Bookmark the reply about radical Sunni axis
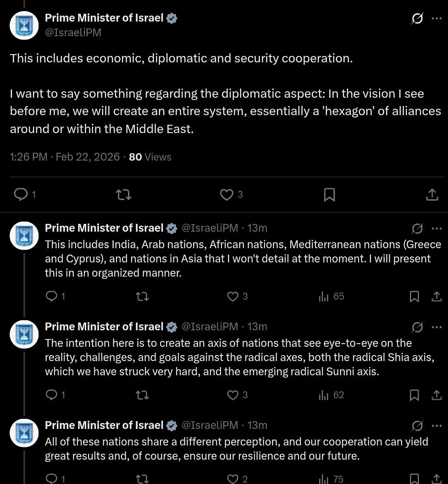 414,395
